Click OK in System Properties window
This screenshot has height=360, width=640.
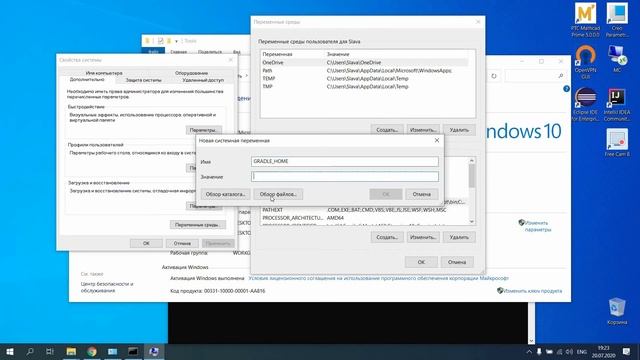click(146, 243)
